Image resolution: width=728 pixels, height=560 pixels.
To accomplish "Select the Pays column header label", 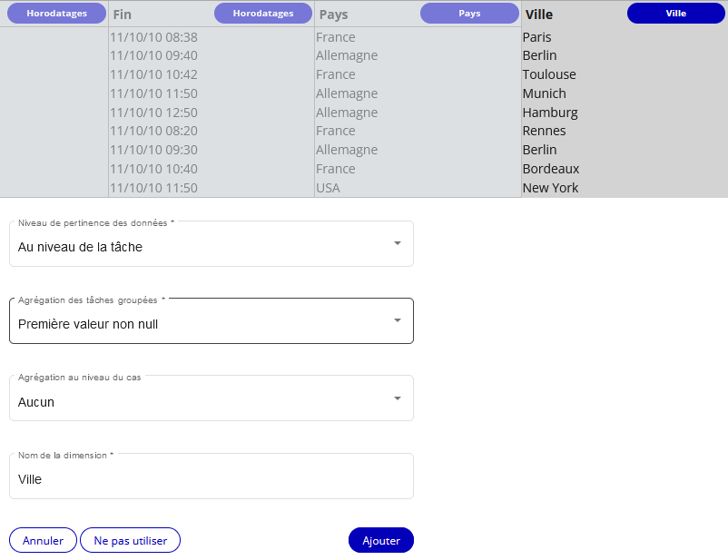I will tap(333, 15).
